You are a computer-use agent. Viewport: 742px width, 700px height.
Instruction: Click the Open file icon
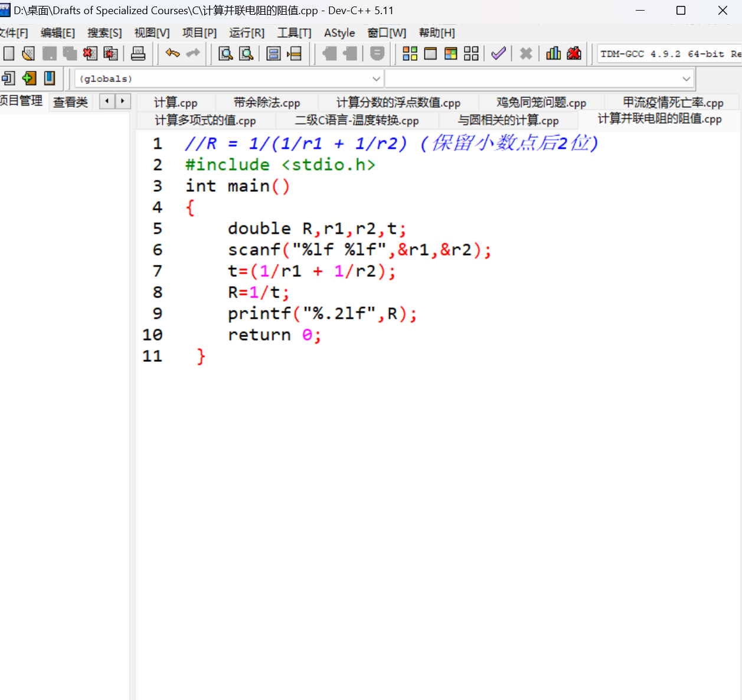[28, 54]
